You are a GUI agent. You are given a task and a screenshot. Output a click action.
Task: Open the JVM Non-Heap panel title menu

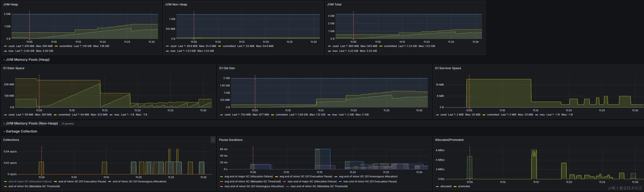pos(176,4)
